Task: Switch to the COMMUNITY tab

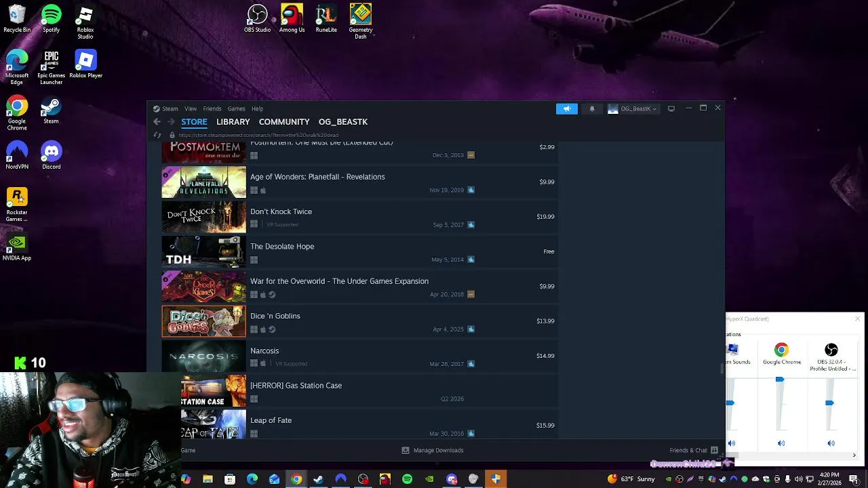Action: pos(284,122)
